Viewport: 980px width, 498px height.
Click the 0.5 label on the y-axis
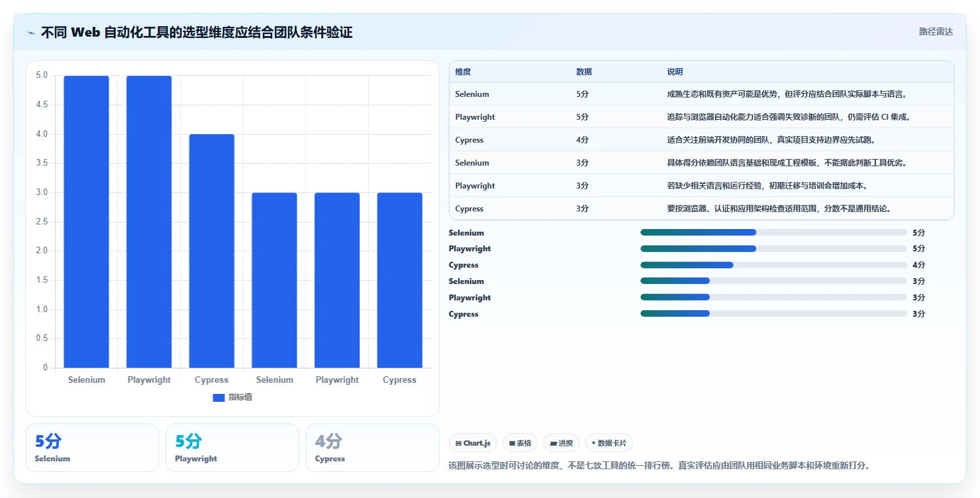pyautogui.click(x=42, y=338)
